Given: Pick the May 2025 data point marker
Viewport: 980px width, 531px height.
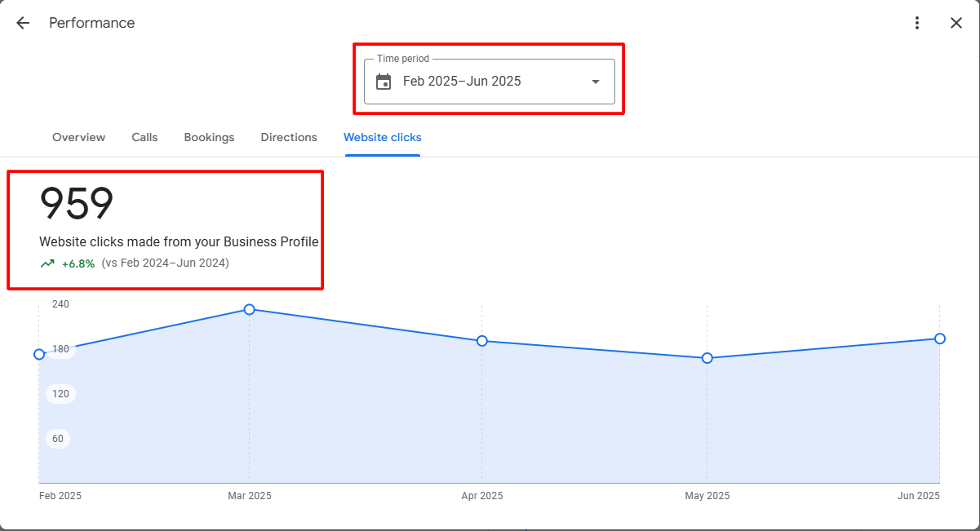Looking at the screenshot, I should [707, 358].
